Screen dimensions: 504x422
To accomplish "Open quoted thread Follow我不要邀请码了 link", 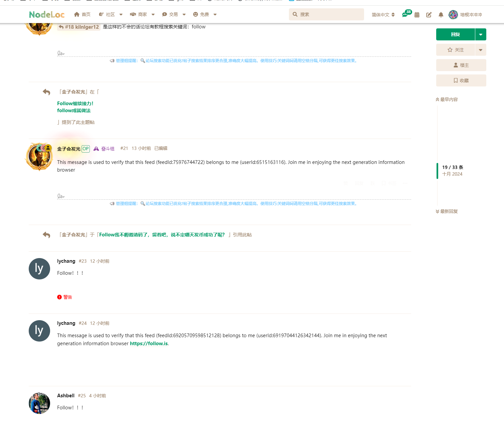I will click(x=162, y=235).
